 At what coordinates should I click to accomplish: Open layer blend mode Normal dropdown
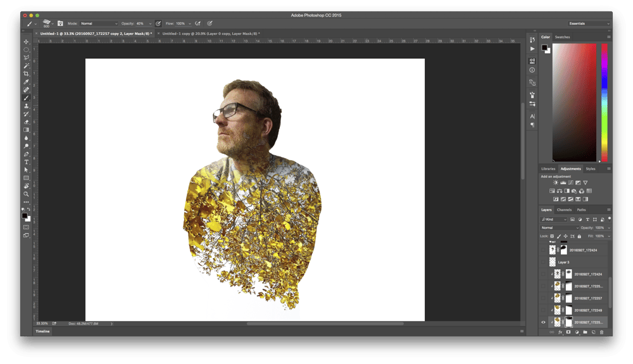pyautogui.click(x=560, y=228)
